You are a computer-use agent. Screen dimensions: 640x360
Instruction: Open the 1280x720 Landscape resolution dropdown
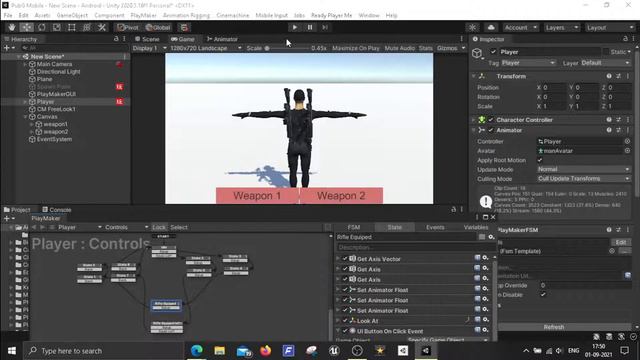(205, 48)
